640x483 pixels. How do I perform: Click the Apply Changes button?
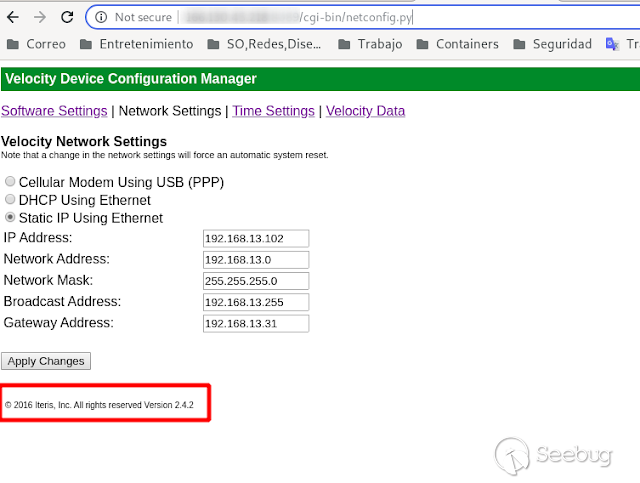click(46, 361)
